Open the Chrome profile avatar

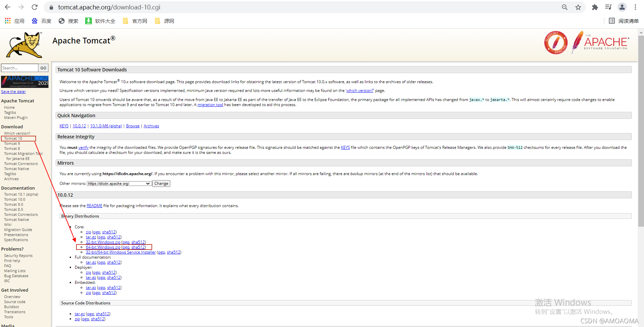[x=622, y=7]
